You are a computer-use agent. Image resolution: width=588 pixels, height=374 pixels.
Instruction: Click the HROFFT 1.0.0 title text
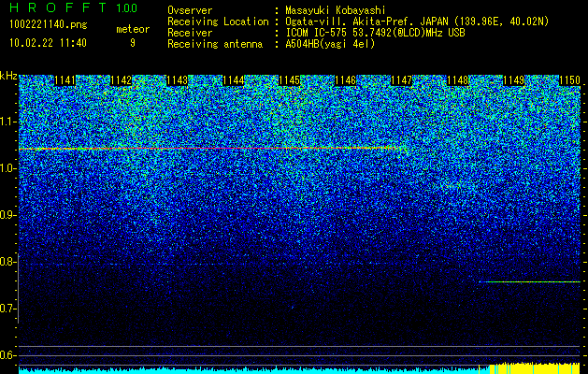tap(74, 7)
